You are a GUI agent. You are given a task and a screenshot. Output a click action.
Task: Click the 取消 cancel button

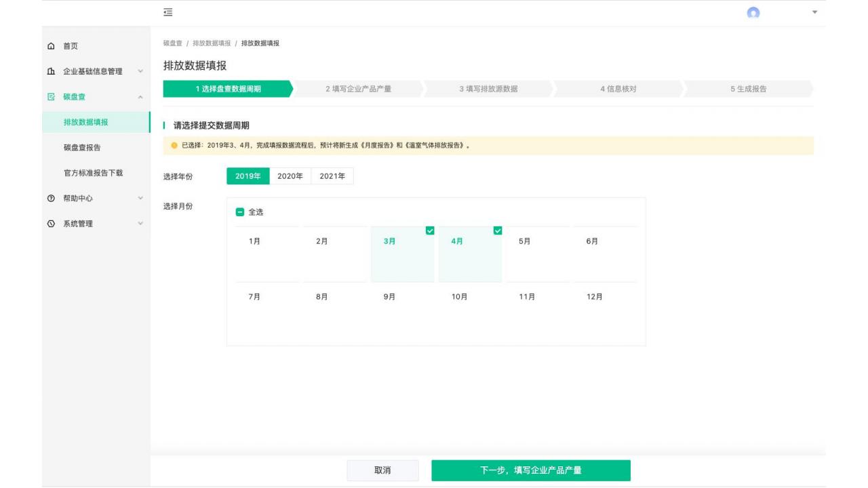382,470
